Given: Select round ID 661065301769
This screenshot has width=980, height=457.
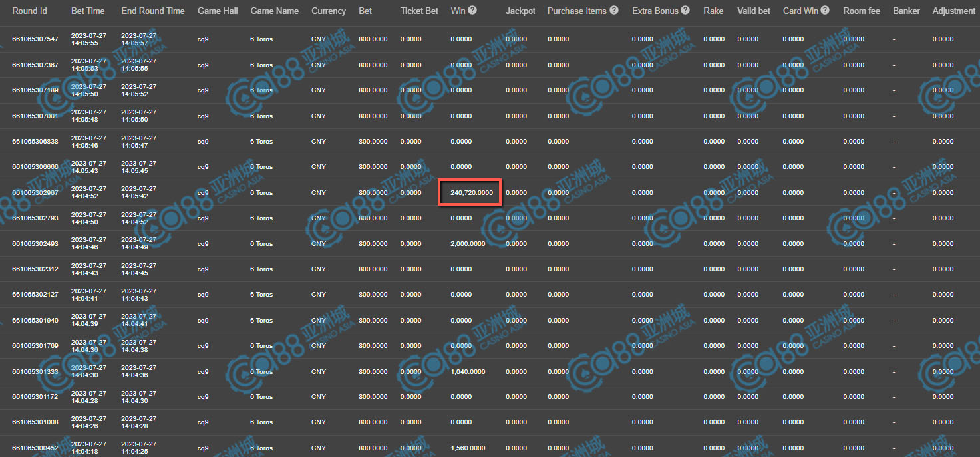Looking at the screenshot, I should pos(35,346).
